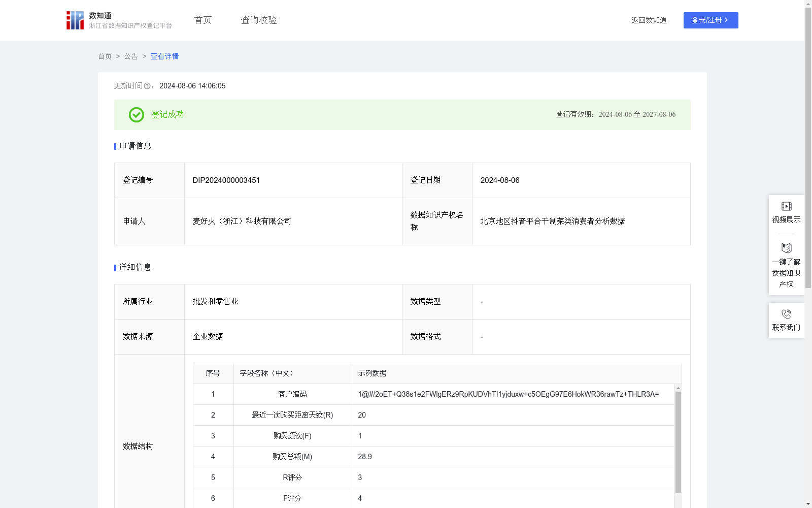Click the page scrollbar down arrow
Image resolution: width=812 pixels, height=508 pixels.
coord(808,504)
